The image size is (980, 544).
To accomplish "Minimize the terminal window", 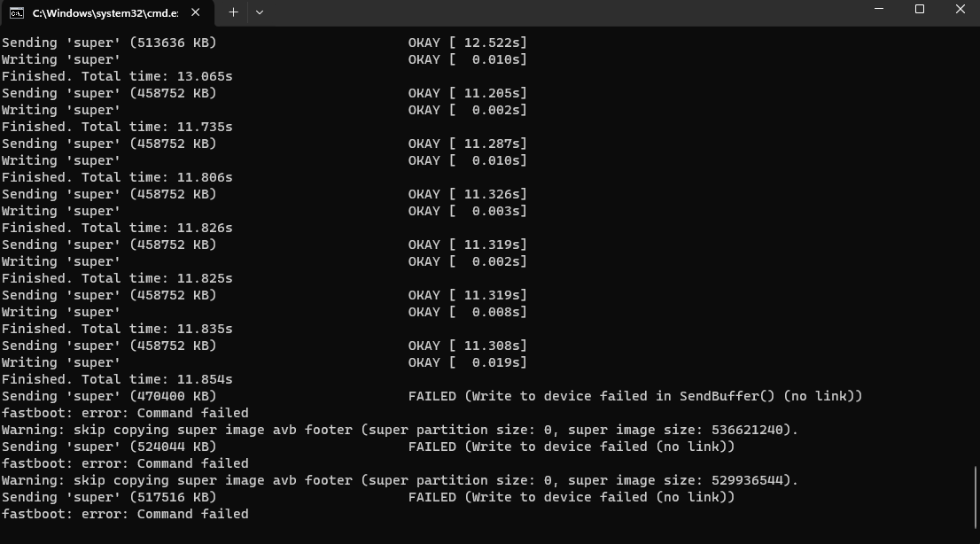I will (x=879, y=10).
